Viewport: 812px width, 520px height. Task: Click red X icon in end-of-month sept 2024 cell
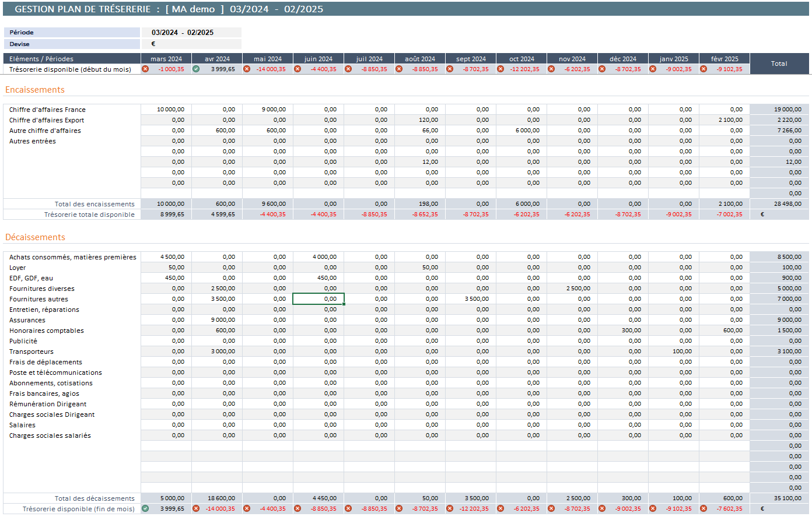[x=450, y=508]
